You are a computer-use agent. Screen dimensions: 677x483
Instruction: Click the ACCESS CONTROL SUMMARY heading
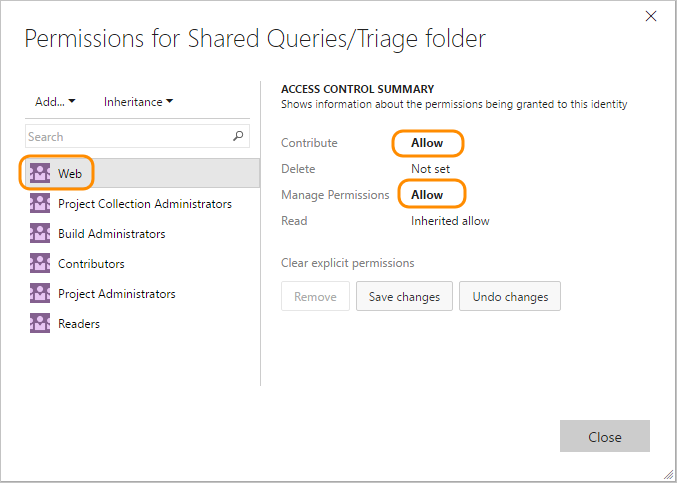[357, 89]
